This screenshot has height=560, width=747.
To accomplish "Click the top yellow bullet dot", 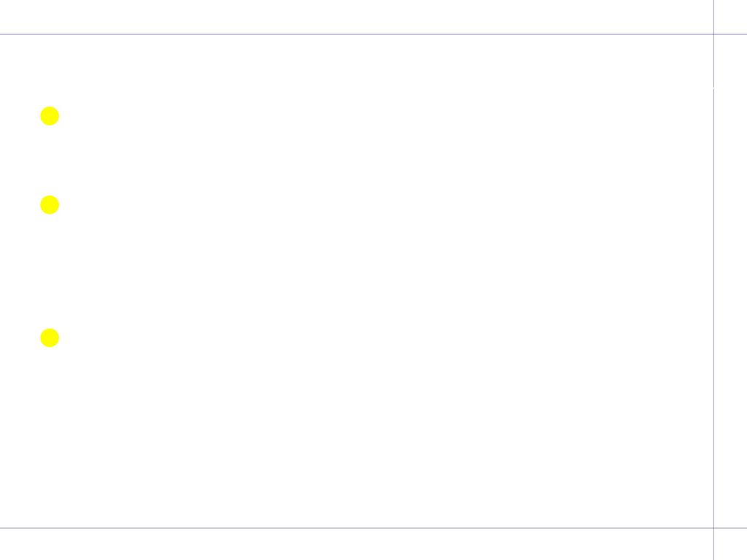I will click(x=50, y=116).
